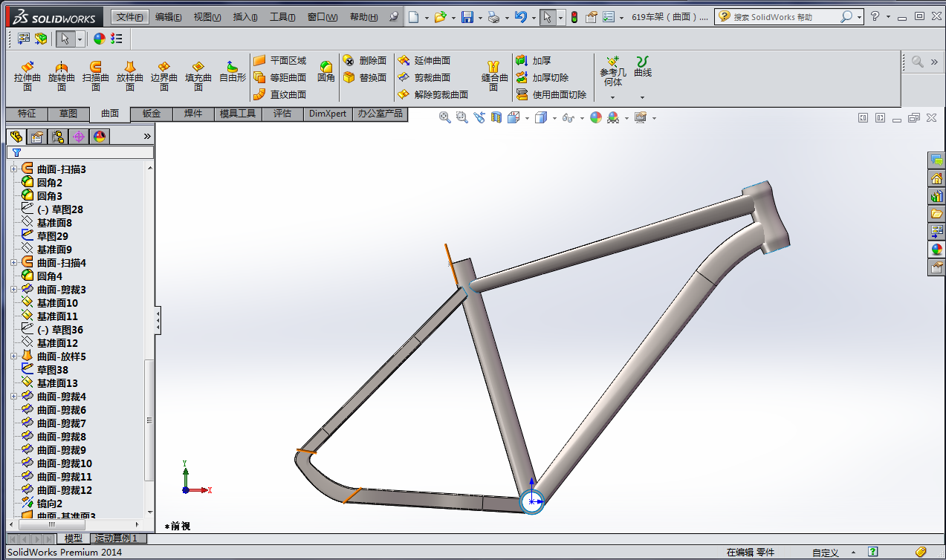The width and height of the screenshot is (946, 560).
Task: Click the zoom to fit icon
Action: point(445,117)
